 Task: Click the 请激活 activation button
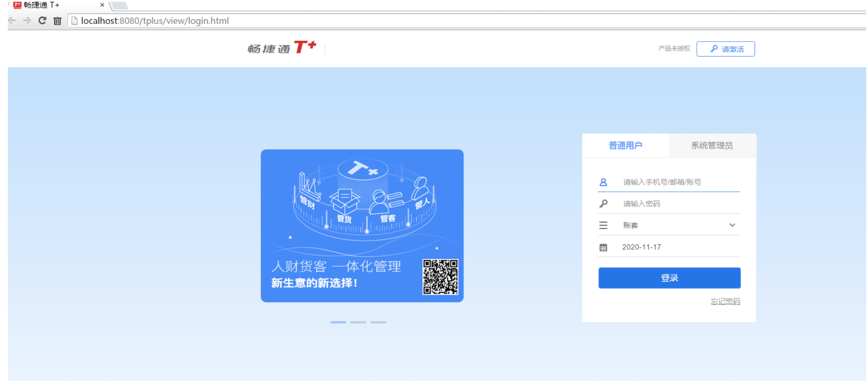click(726, 49)
